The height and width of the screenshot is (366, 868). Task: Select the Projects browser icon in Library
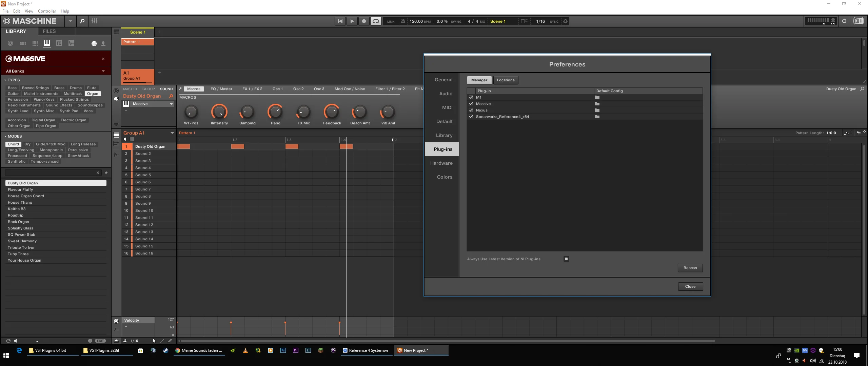click(10, 43)
